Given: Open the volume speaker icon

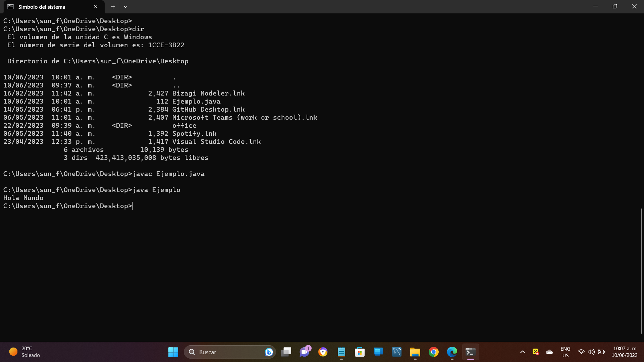Looking at the screenshot, I should 591,352.
